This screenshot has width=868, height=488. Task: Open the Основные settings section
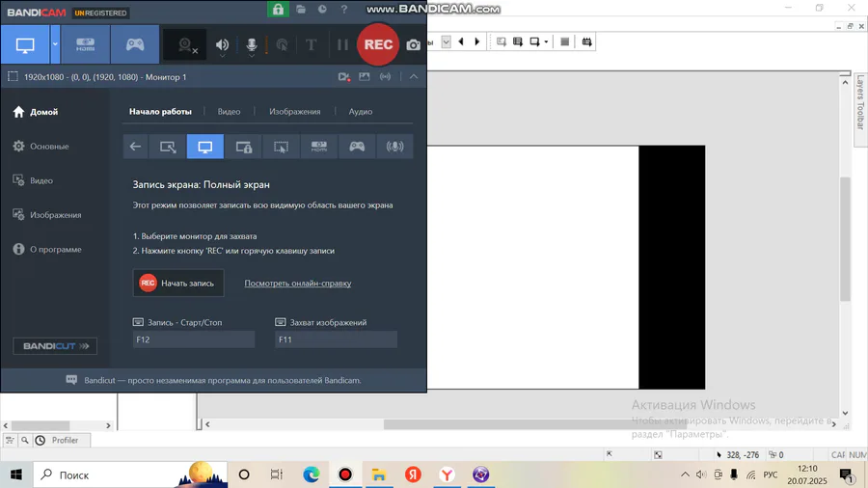click(x=41, y=146)
